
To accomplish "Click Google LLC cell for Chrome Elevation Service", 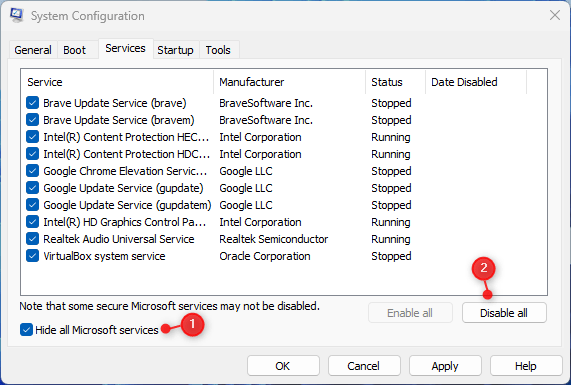I will click(246, 171).
